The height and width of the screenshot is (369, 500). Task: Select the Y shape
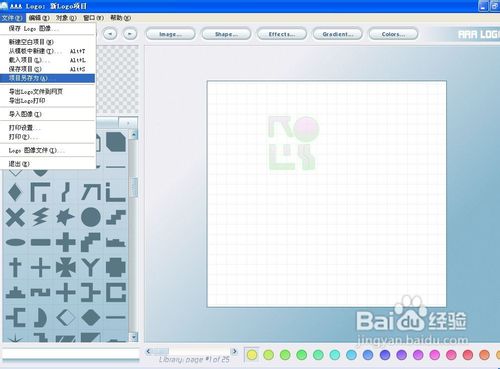coord(91,267)
